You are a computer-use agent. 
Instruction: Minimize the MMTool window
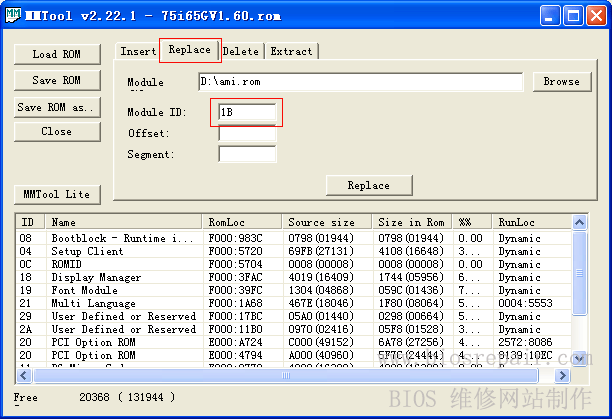click(550, 16)
